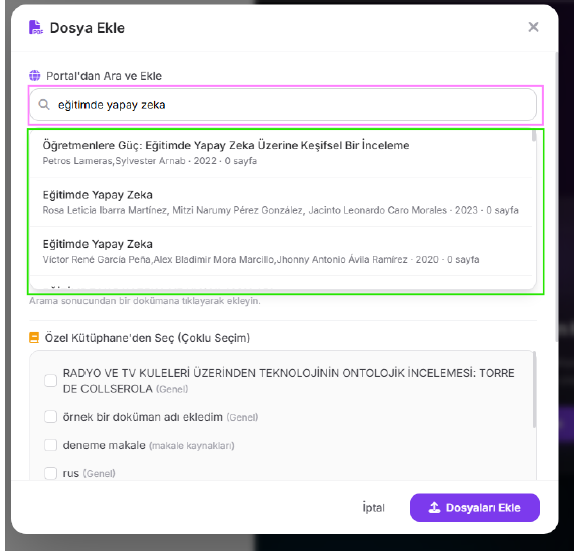The height and width of the screenshot is (551, 580).
Task: Click the search results list scrollbar
Action: [x=534, y=135]
